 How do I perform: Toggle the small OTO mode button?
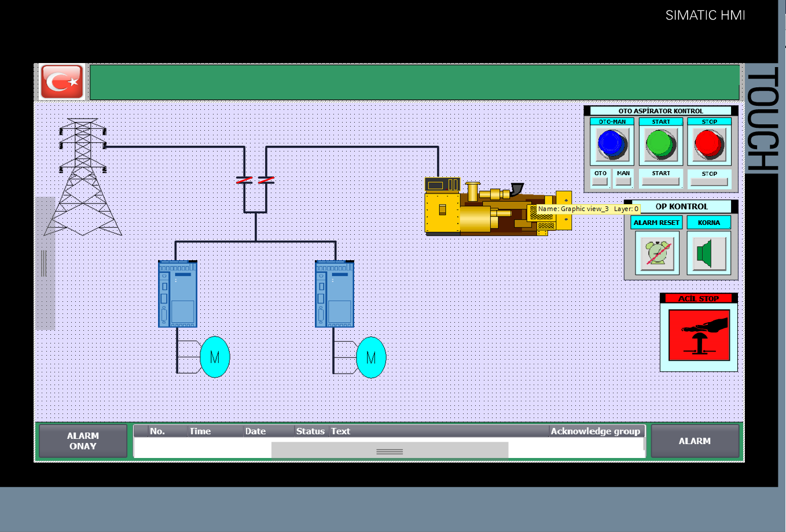tap(600, 182)
